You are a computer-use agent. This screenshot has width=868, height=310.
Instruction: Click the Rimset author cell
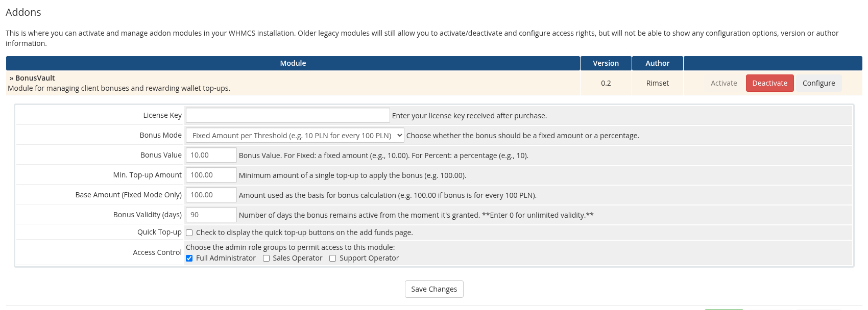[x=657, y=83]
